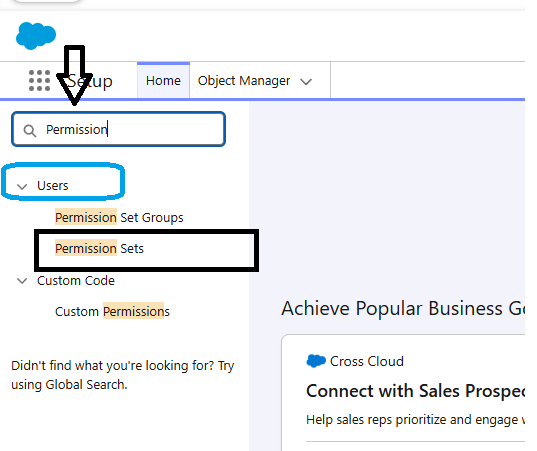
Task: Open the Object Manager tab
Action: coord(244,81)
